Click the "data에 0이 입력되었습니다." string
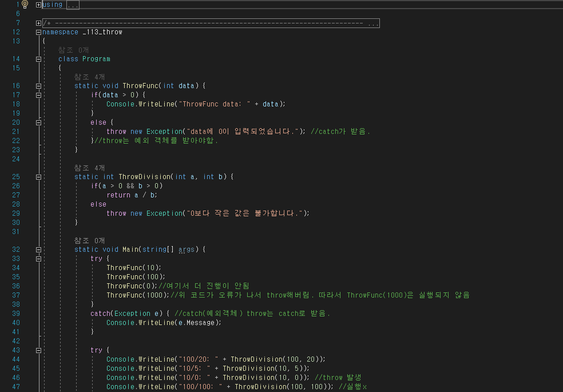 click(x=243, y=132)
